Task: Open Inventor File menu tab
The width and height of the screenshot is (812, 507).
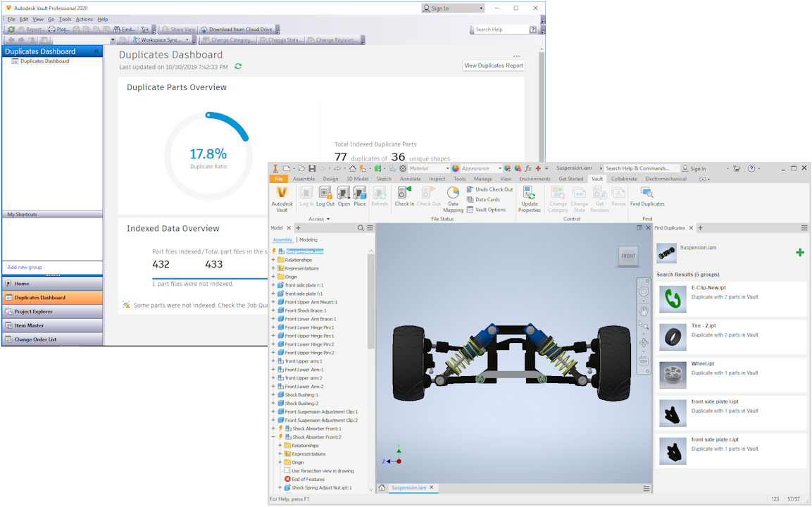Action: [x=279, y=179]
